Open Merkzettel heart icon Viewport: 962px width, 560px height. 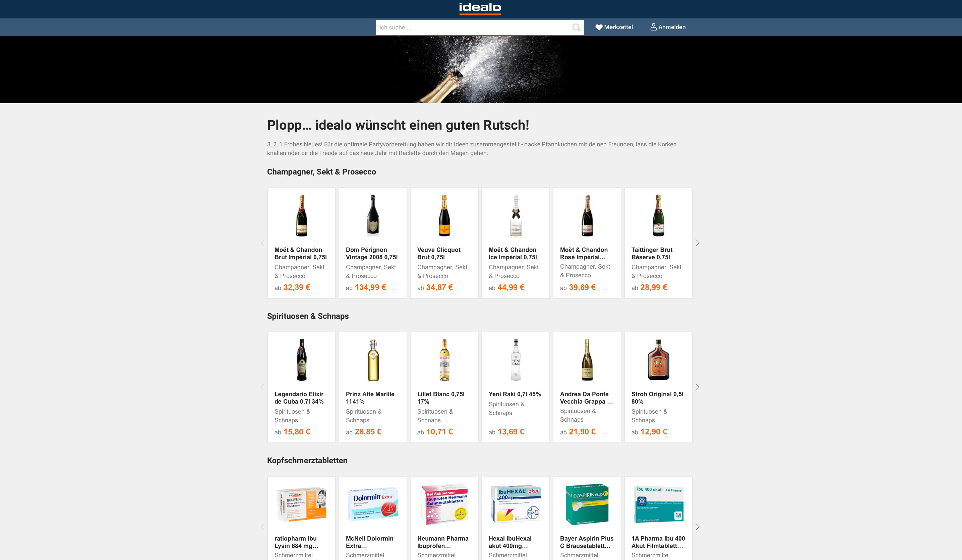(x=599, y=27)
